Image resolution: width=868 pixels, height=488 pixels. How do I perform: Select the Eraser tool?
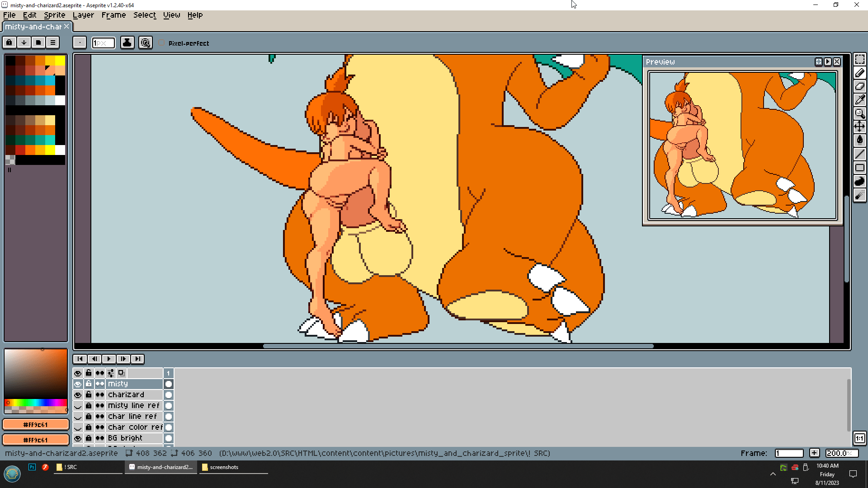click(859, 86)
